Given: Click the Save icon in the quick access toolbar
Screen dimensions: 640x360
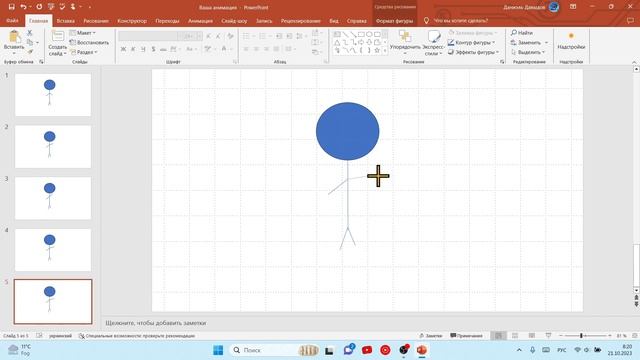Looking at the screenshot, I should [x=11, y=7].
